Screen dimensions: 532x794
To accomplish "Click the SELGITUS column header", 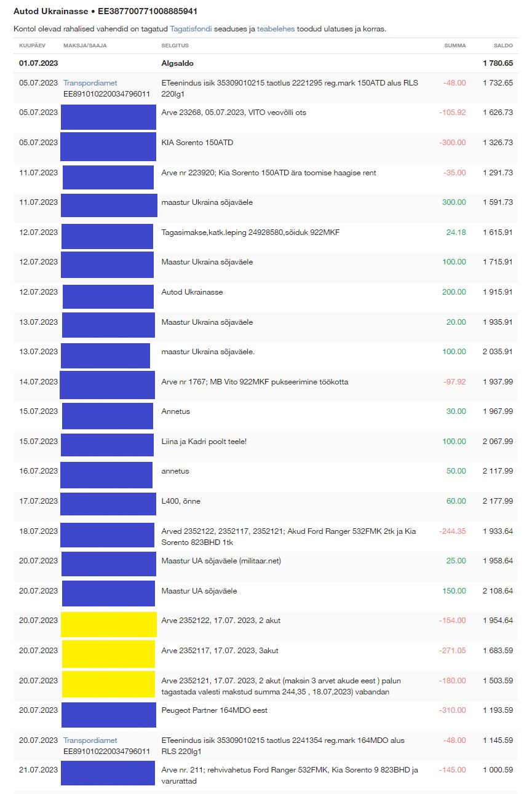I will 175,46.
